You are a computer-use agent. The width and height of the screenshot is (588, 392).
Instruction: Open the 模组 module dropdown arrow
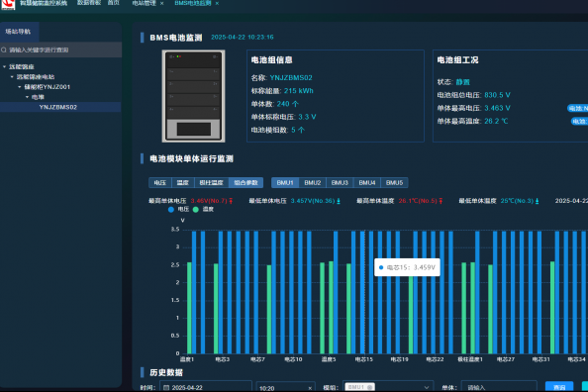coord(427,387)
